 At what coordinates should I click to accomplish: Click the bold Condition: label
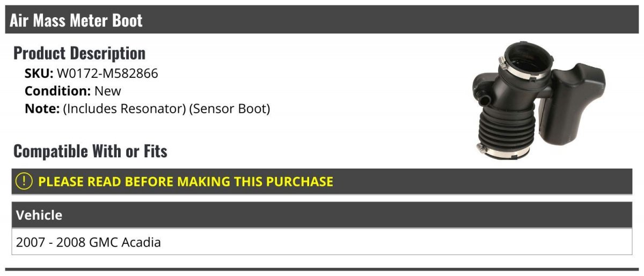click(58, 91)
